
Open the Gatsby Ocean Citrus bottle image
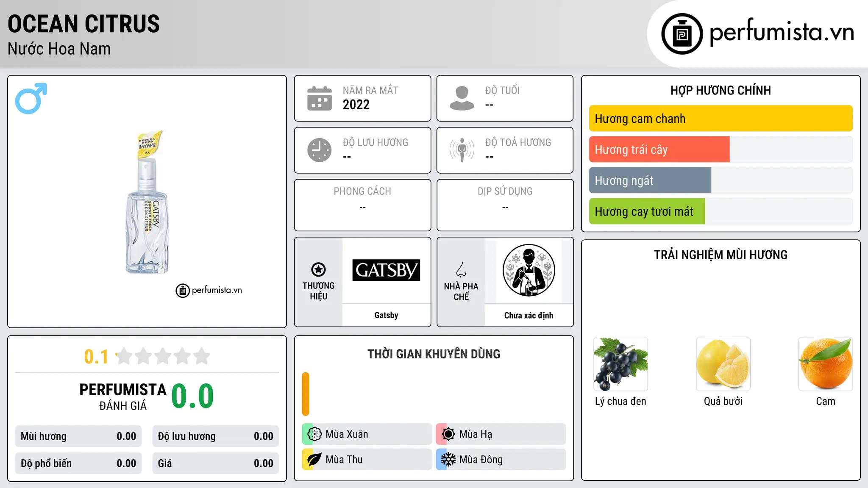point(147,202)
